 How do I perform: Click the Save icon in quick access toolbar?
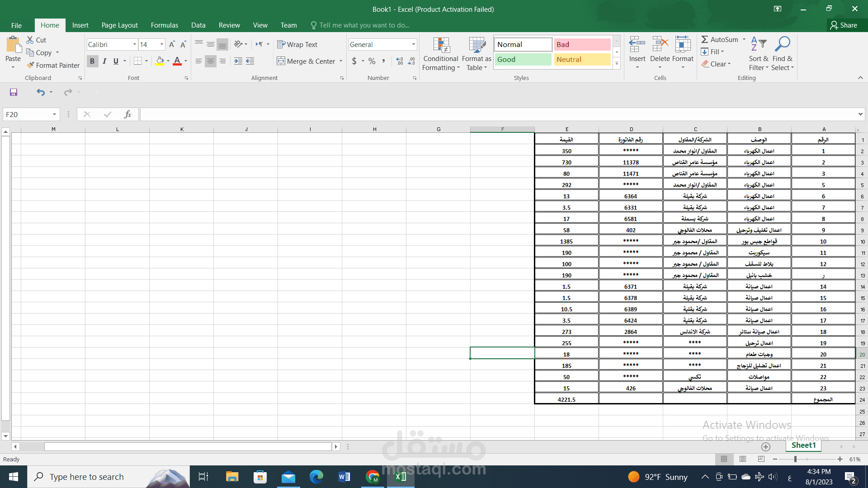pos(14,92)
